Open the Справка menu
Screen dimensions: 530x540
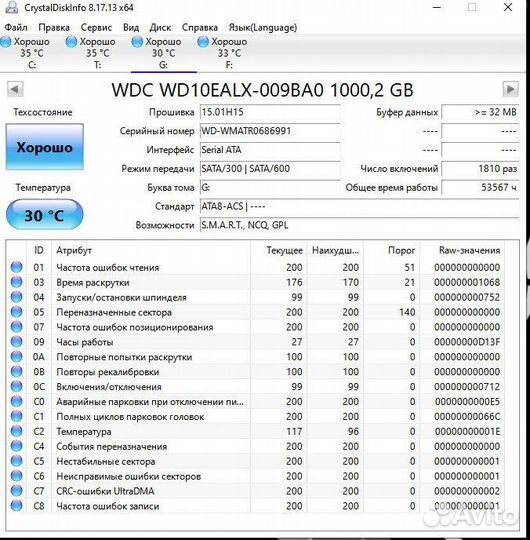point(200,27)
